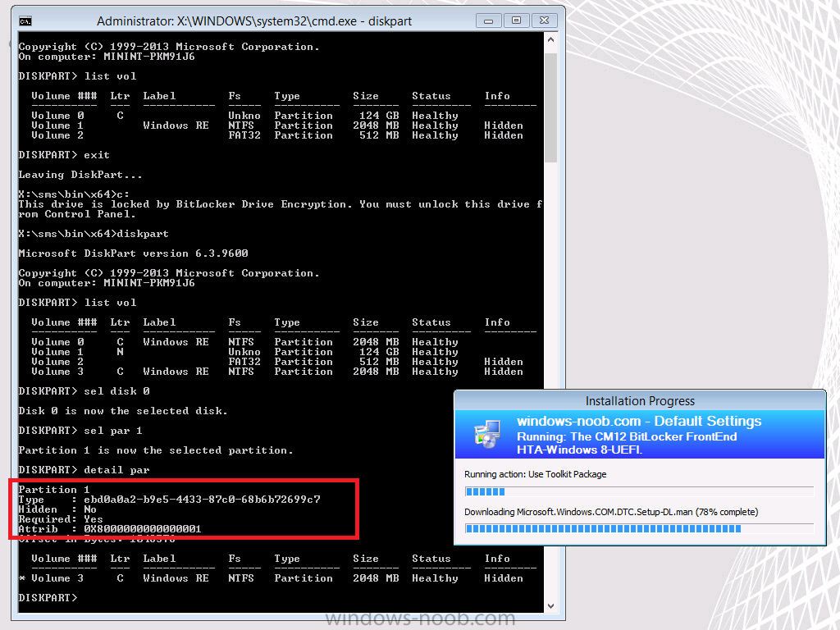Click the 'Leaving DiskPart...' line
This screenshot has height=630, width=840.
(80, 175)
